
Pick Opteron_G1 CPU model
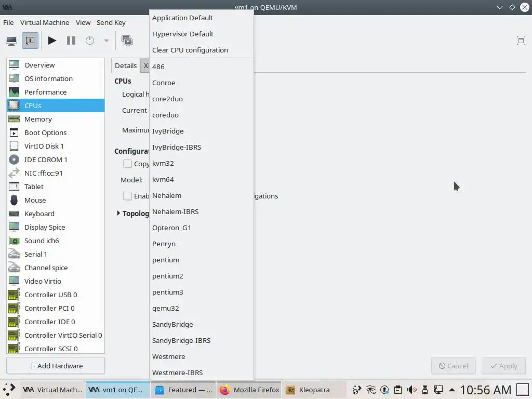202,228
